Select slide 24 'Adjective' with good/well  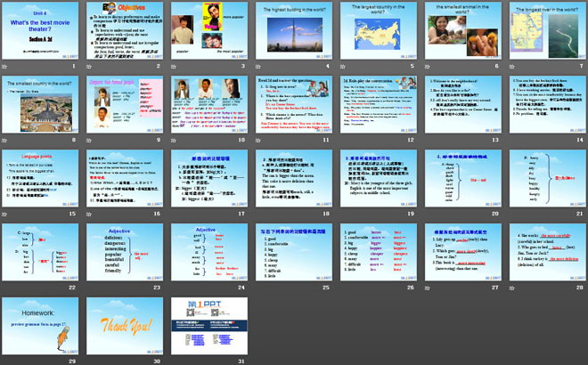tap(209, 252)
